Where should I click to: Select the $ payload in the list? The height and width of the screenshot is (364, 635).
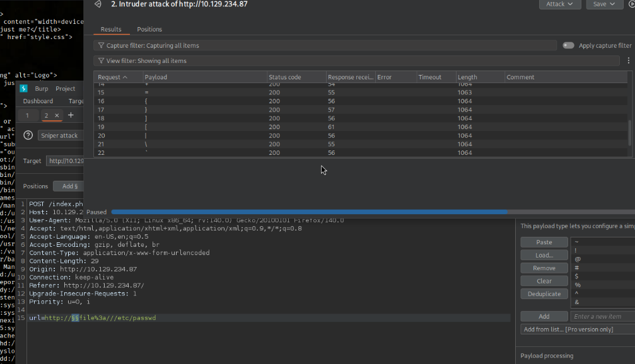click(x=603, y=276)
